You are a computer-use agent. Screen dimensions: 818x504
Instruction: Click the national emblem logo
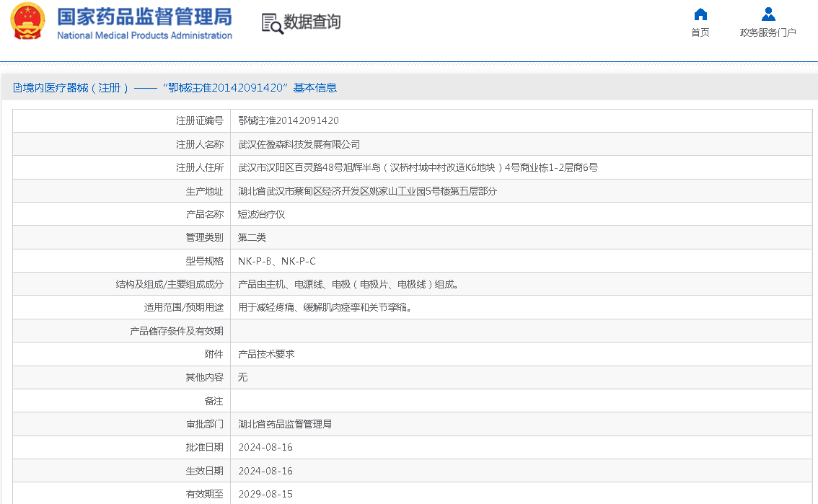coord(27,22)
